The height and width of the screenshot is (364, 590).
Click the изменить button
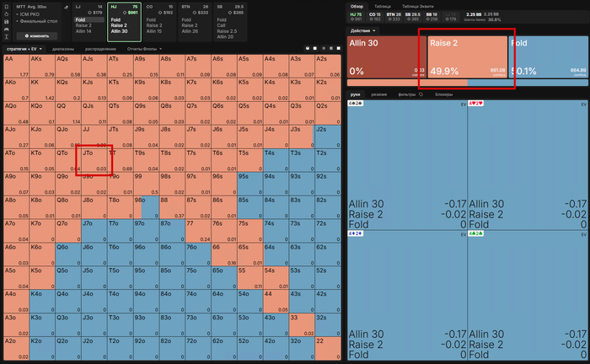pyautogui.click(x=37, y=36)
